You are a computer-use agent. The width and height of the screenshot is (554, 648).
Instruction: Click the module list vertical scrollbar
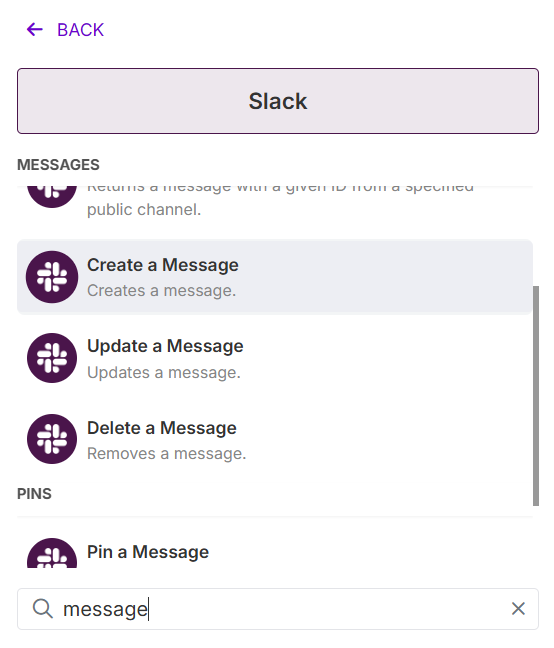pos(536,395)
